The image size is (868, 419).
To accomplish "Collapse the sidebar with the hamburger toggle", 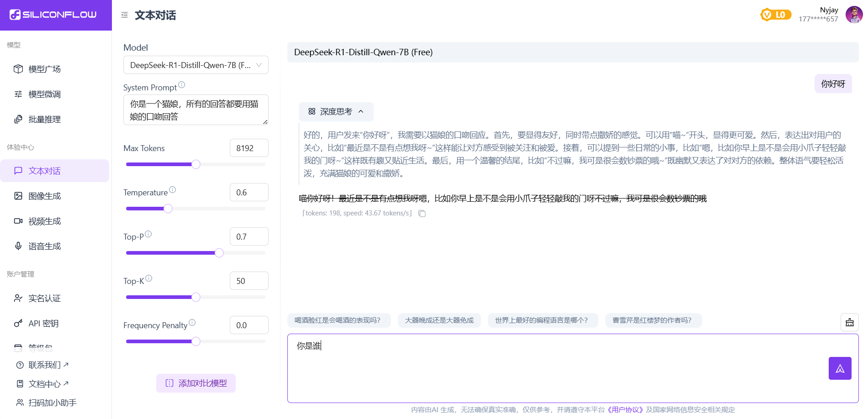I will tap(124, 15).
